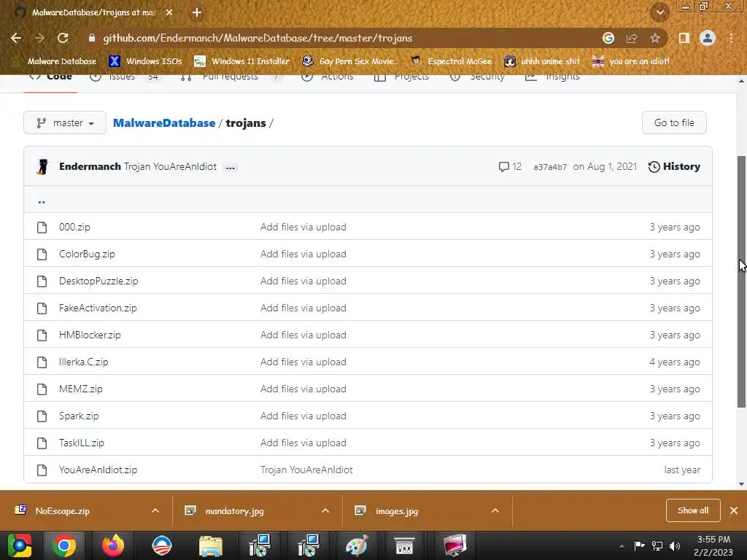Open Espectral McGee bookmark
This screenshot has width=747, height=560.
coord(451,61)
